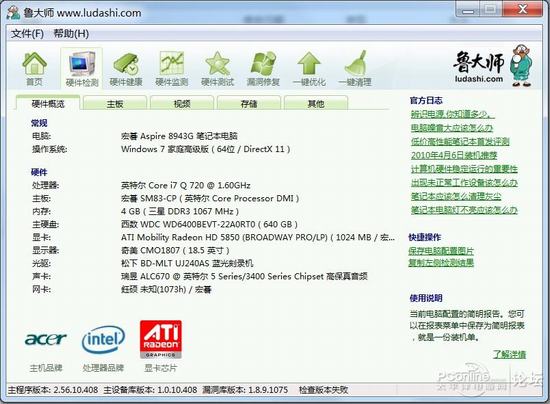
Task: Switch to the 存储 tab
Action: (249, 103)
